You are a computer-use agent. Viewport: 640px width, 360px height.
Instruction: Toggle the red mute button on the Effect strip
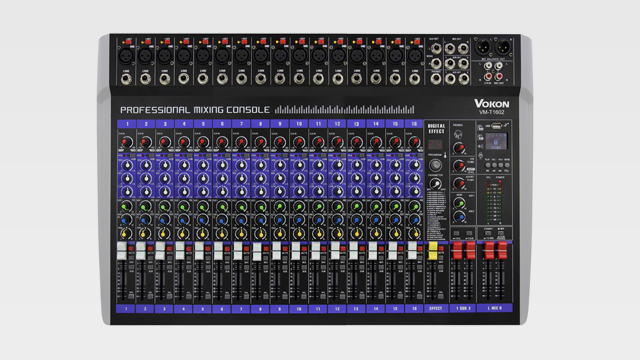(x=441, y=249)
